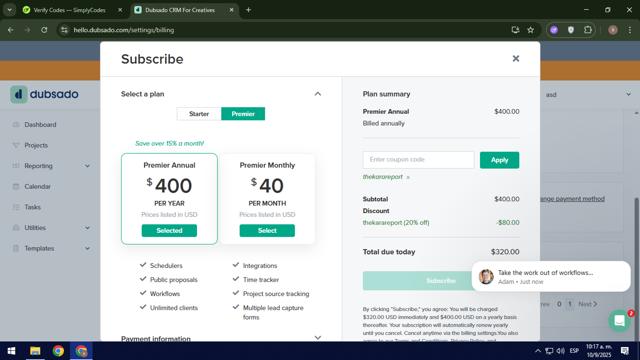Apply the coupon code
Image resolution: width=640 pixels, height=360 pixels.
click(499, 160)
